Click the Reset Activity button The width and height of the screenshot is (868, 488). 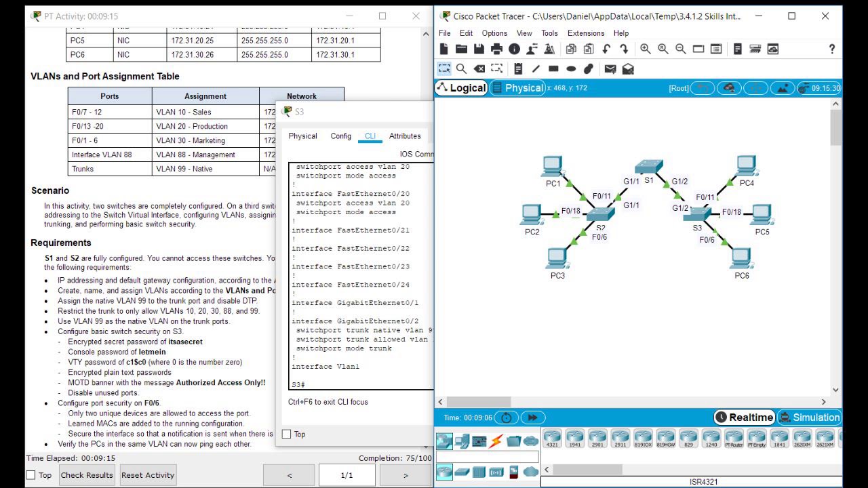click(148, 475)
